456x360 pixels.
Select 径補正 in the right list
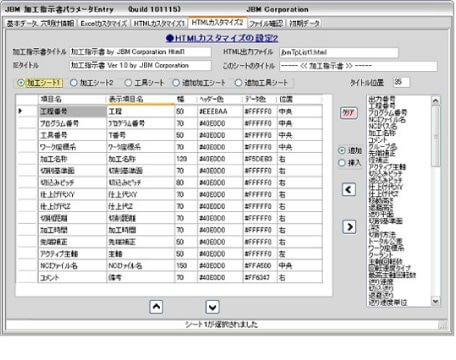pyautogui.click(x=378, y=160)
